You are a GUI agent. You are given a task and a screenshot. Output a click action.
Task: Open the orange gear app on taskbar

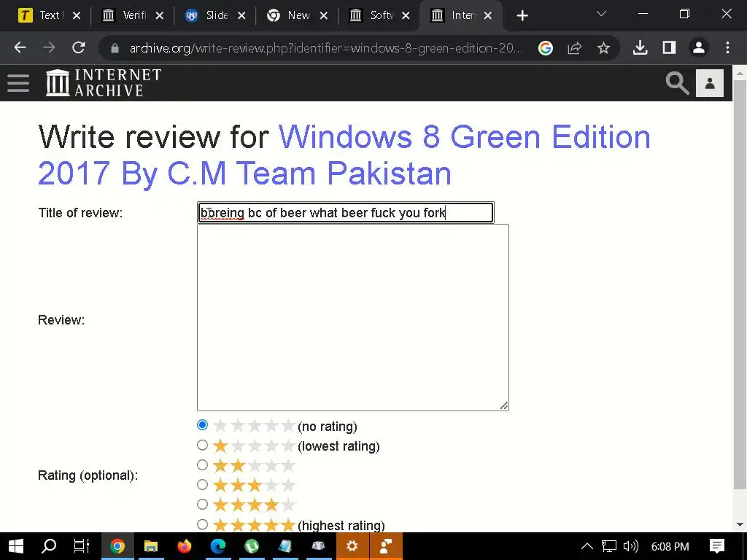[x=352, y=546]
